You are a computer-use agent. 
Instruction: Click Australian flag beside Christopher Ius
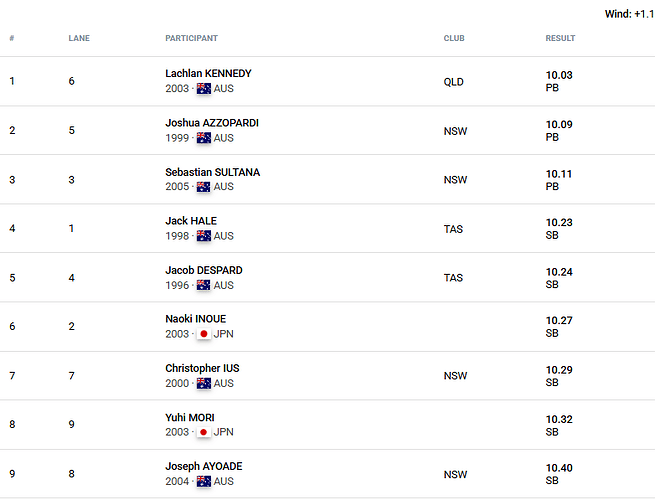click(x=204, y=383)
